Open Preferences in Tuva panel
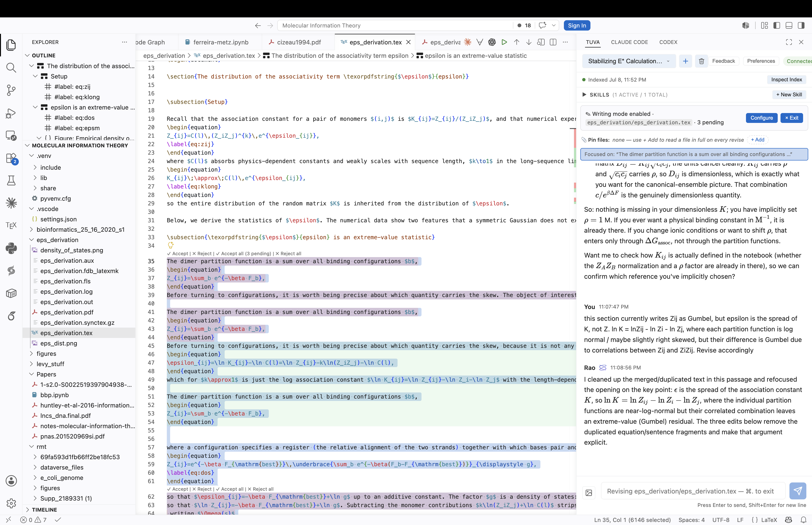 tap(761, 61)
